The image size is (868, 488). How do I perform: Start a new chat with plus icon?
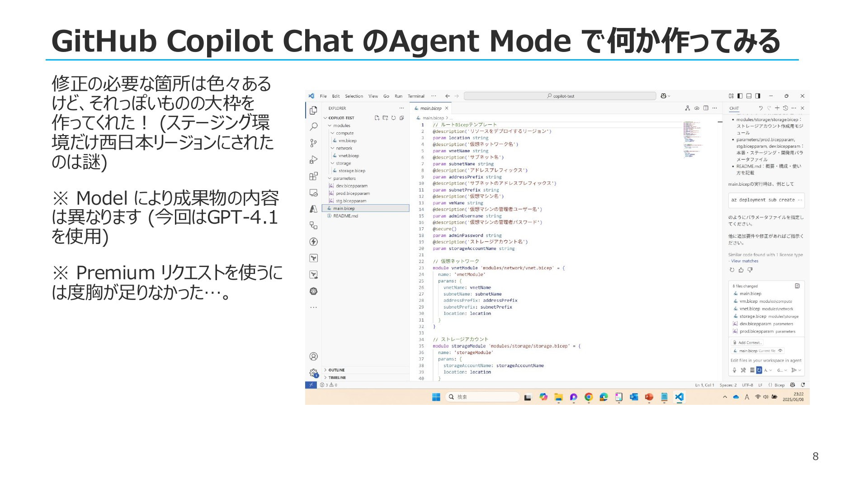[777, 108]
